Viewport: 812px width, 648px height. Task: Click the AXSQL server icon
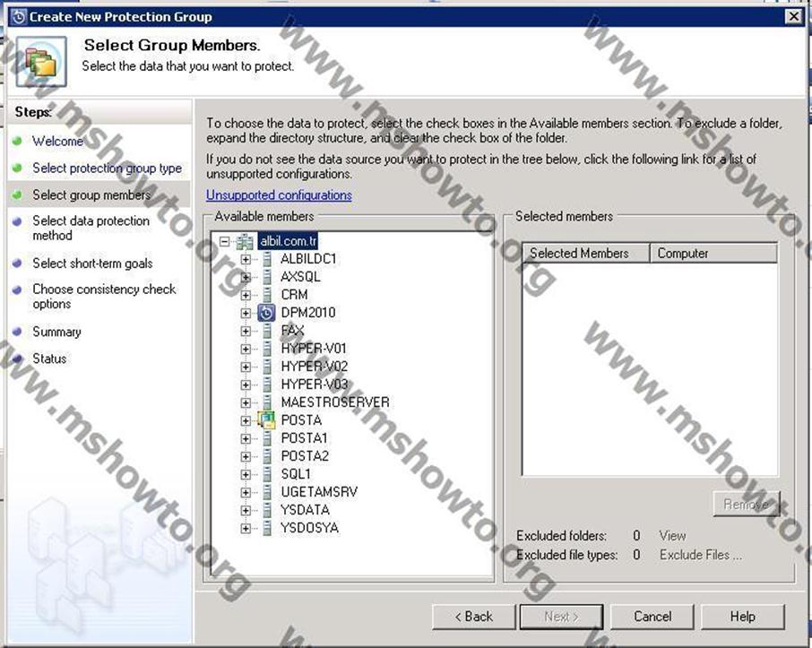tap(267, 277)
